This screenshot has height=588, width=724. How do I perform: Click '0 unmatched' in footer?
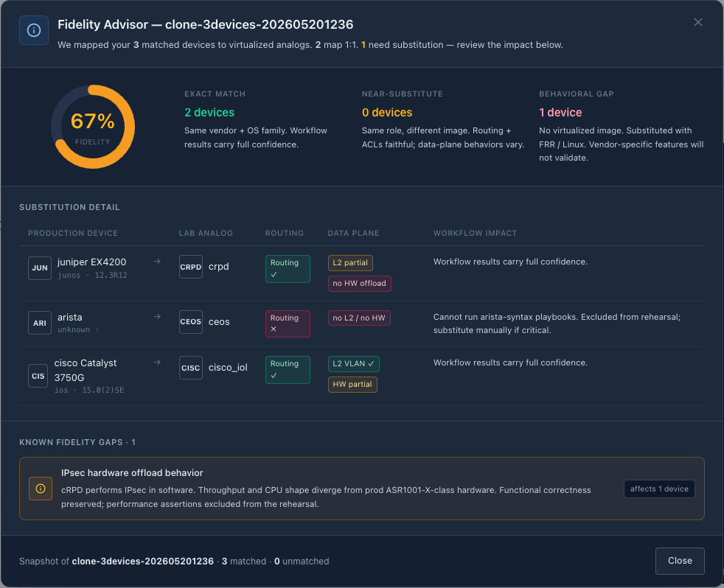(x=302, y=561)
